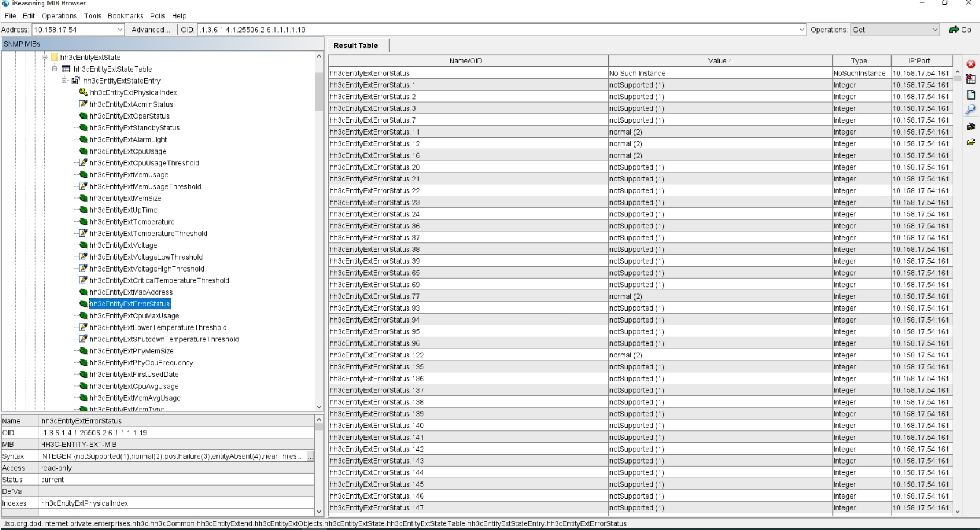980x530 pixels.
Task: Click the entry icon of hh3cEntityExtStateEntry
Action: 75,81
